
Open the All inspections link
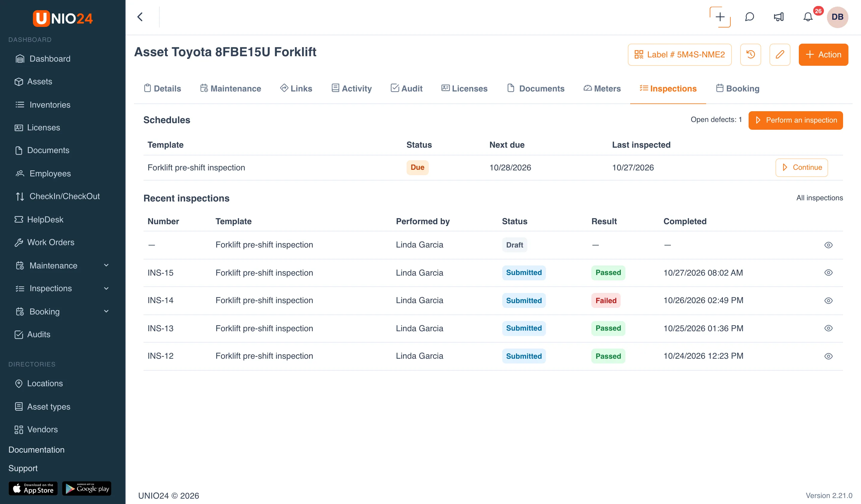click(819, 198)
